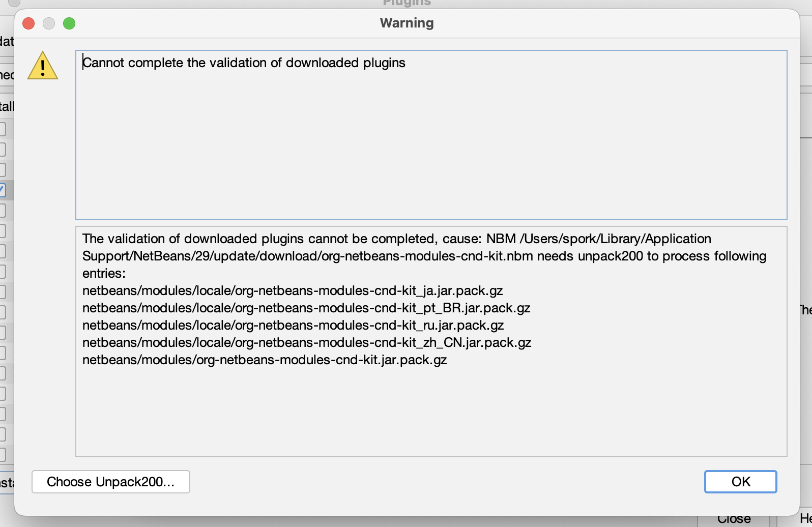Click the Warning dialog title bar
This screenshot has width=812, height=527.
point(407,23)
